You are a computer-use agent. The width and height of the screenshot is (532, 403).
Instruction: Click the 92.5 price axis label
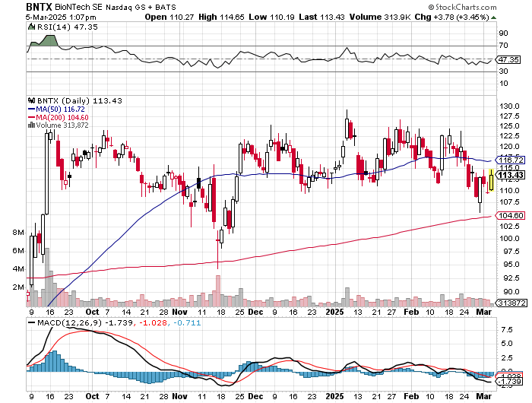click(x=509, y=278)
